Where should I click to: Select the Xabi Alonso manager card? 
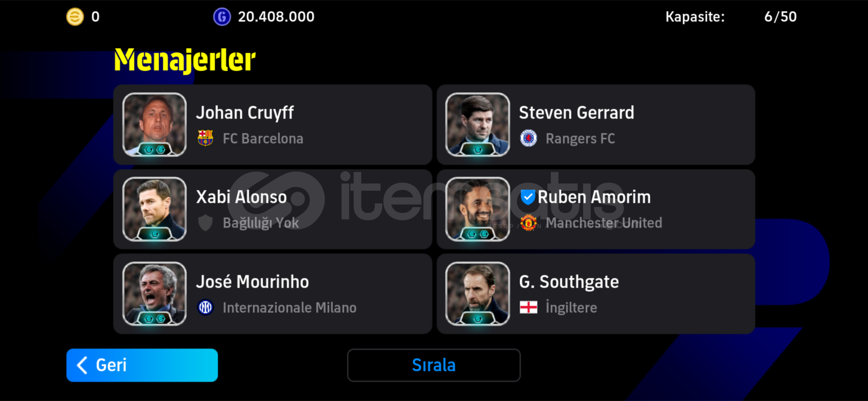click(273, 209)
